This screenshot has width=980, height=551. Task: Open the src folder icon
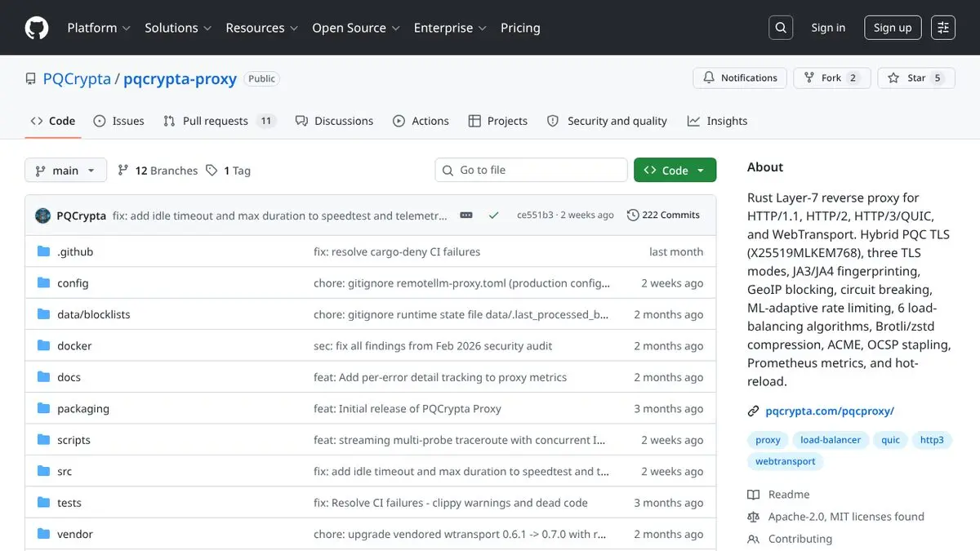pos(44,471)
